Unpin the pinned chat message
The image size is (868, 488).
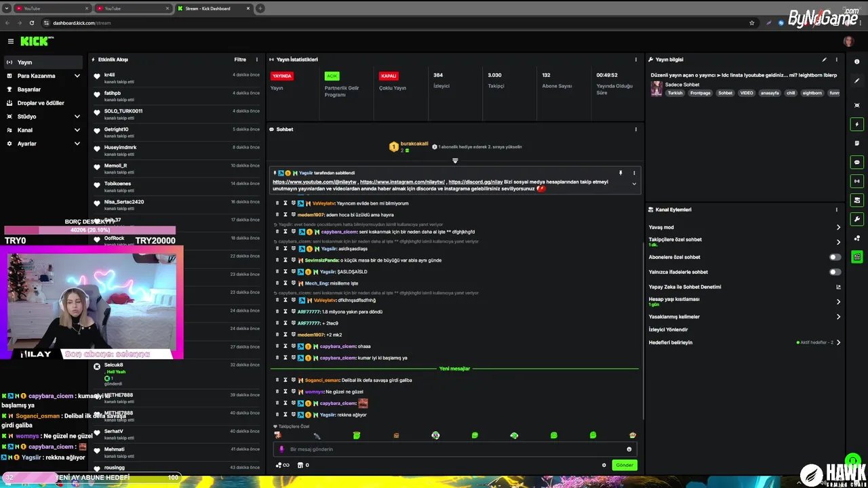(x=620, y=173)
